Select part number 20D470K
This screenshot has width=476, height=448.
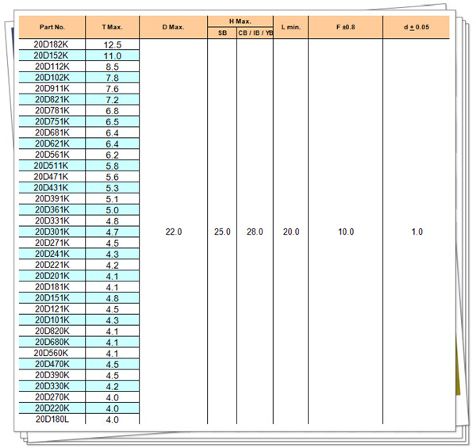52,364
